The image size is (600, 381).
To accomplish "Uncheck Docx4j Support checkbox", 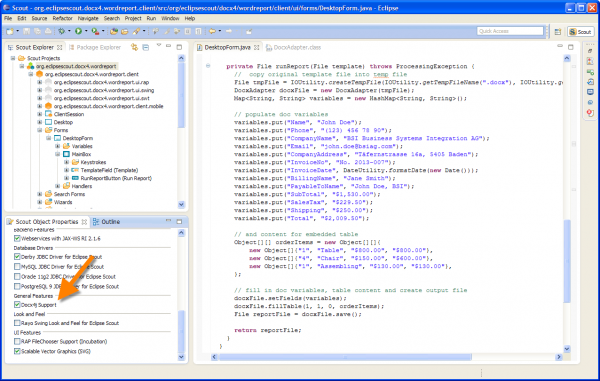I will tap(17, 305).
